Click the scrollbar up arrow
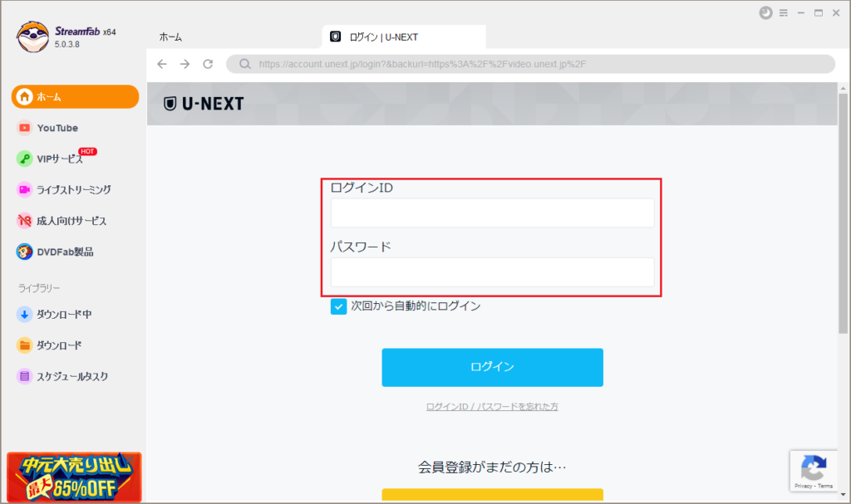The image size is (851, 504). coord(843,88)
